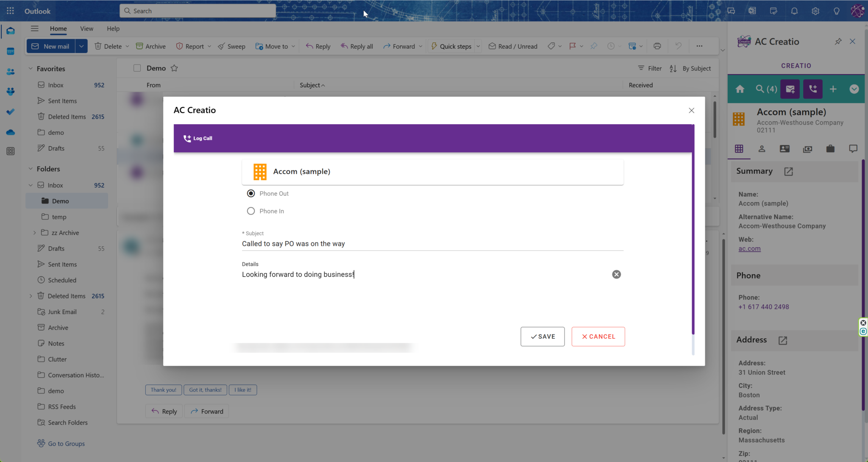868x462 pixels.
Task: Switch to chat bubble tab in Creatio
Action: [x=853, y=149]
